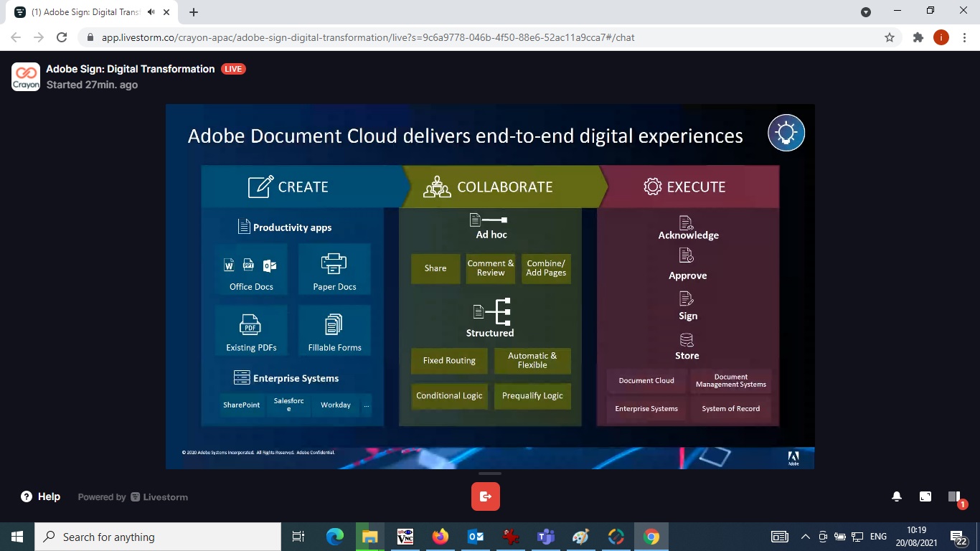Select the Adobe Sign browser tab
The image size is (980, 551).
[93, 12]
